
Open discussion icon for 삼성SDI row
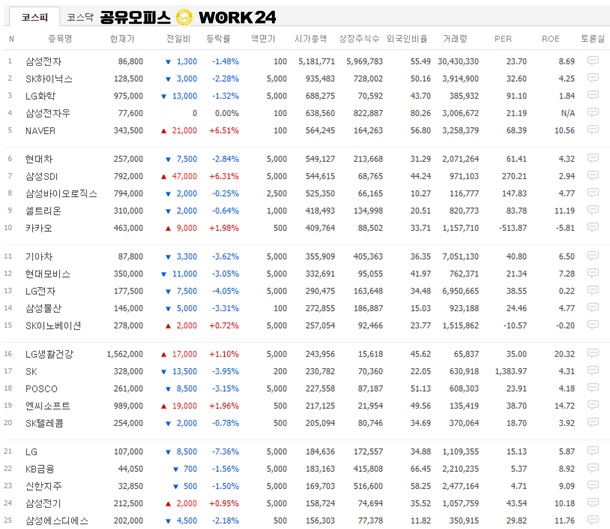tap(592, 176)
